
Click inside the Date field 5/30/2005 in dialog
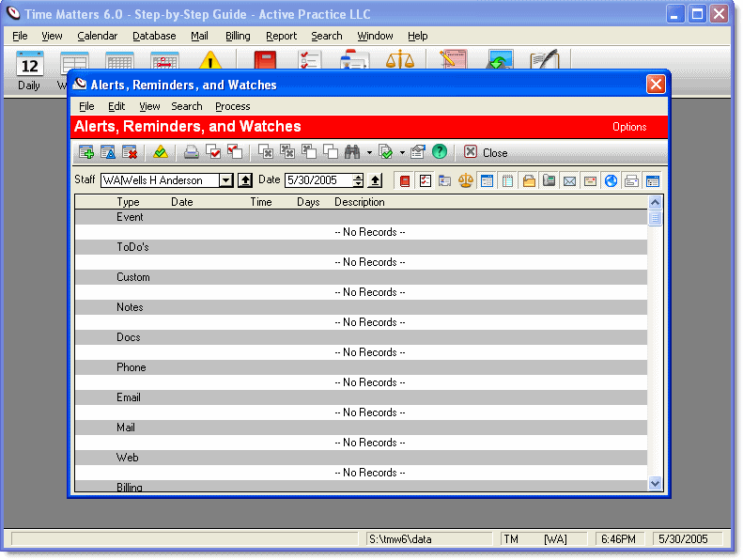tap(318, 180)
